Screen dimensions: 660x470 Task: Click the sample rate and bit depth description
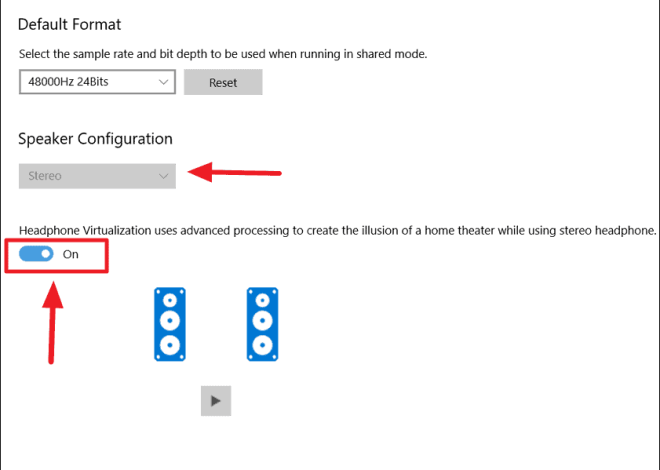click(x=223, y=53)
